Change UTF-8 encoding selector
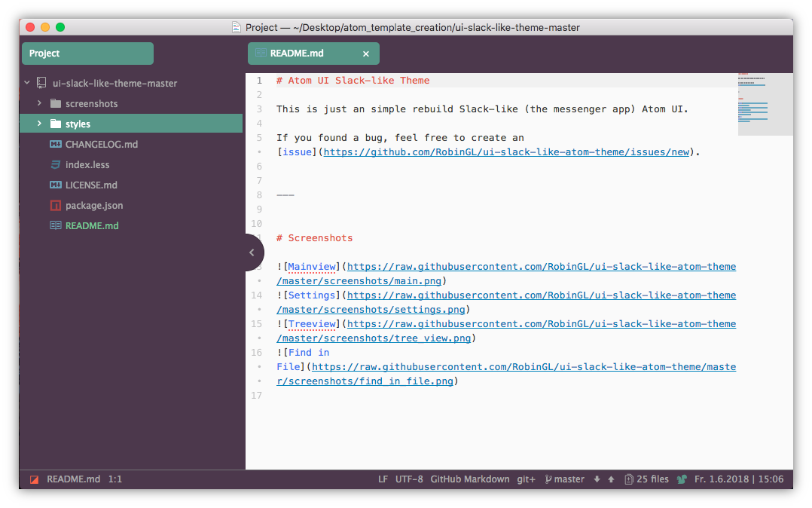The image size is (812, 508). click(408, 479)
